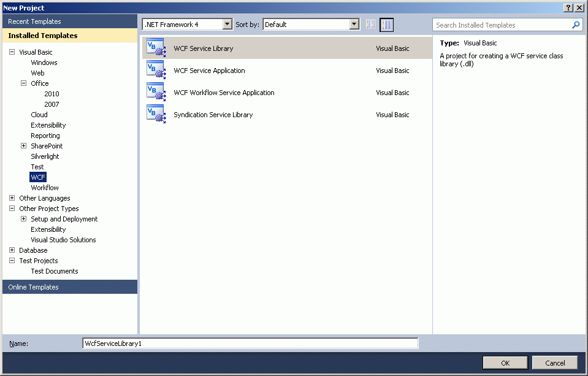Viewport: 588px width, 376px height.
Task: Select the WCF Service Application template name
Action: [x=209, y=71]
